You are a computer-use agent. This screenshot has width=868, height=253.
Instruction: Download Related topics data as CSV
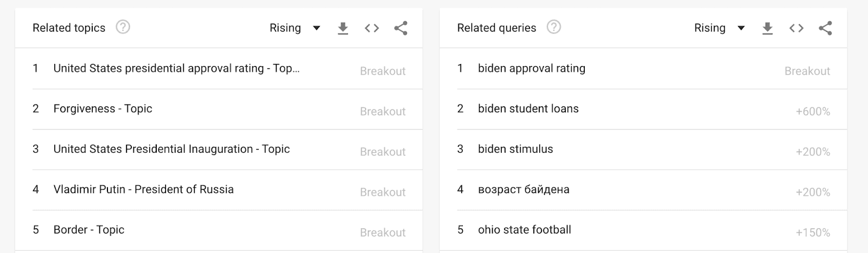coord(343,28)
